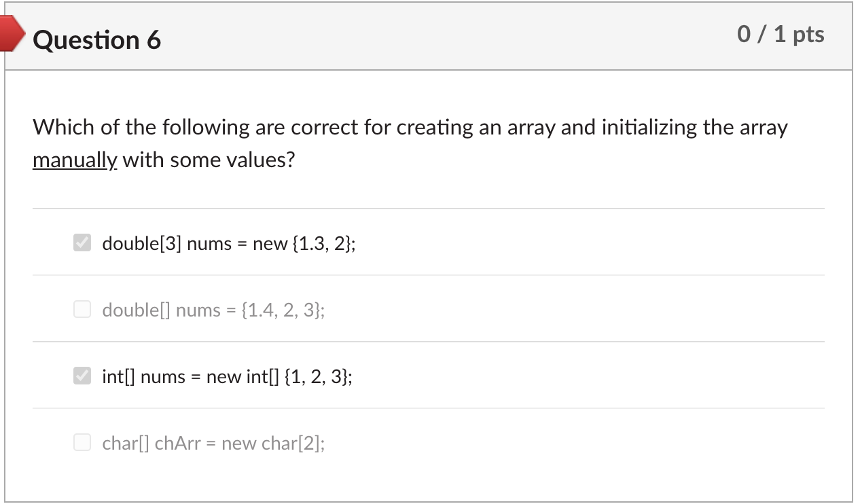Click the question line starting 'Which of the following'
This screenshot has height=504, width=860.
pyautogui.click(x=410, y=128)
